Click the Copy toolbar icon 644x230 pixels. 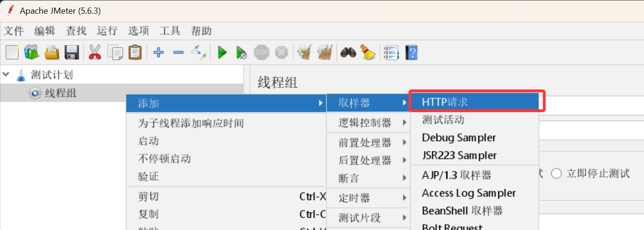[x=115, y=52]
